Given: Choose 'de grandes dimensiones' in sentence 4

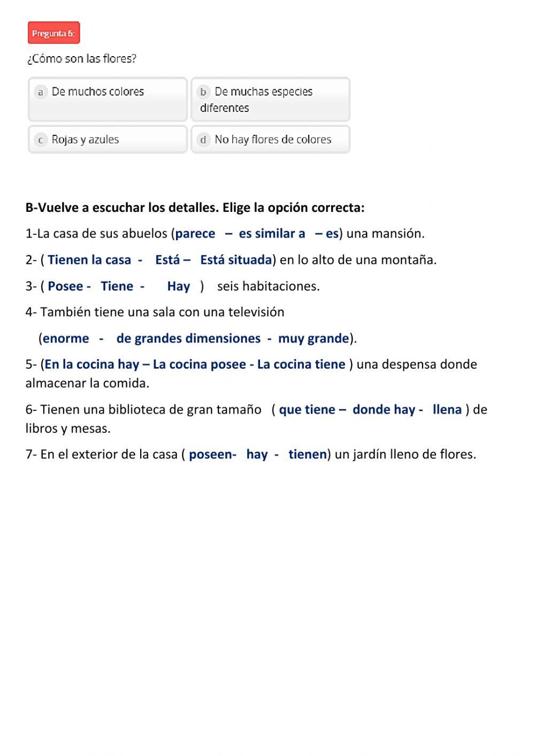Looking at the screenshot, I should (188, 339).
